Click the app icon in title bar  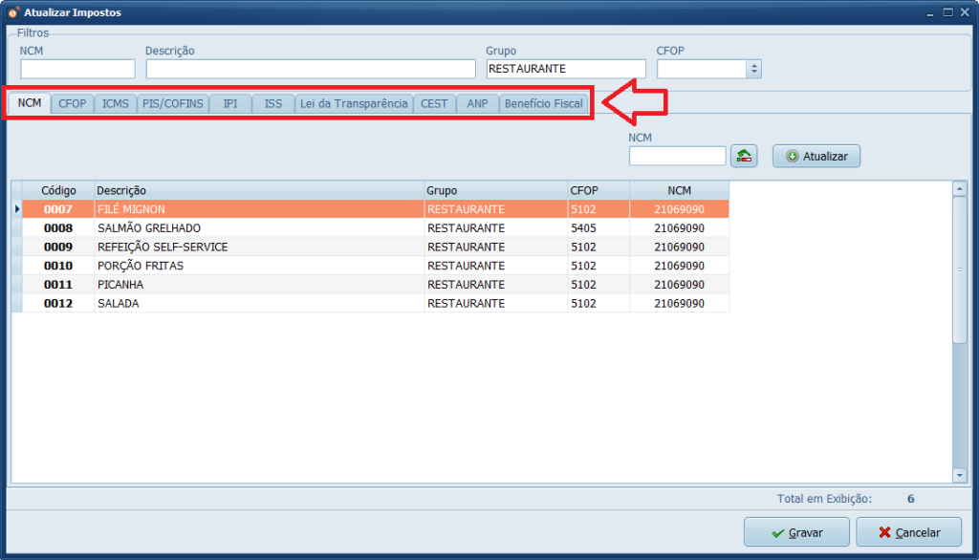(12, 12)
